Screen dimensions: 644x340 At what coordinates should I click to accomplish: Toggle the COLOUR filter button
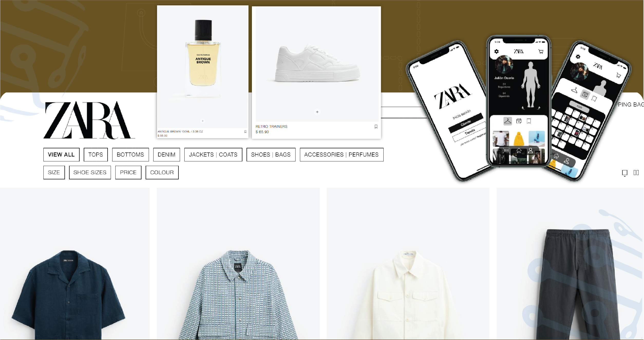(162, 172)
